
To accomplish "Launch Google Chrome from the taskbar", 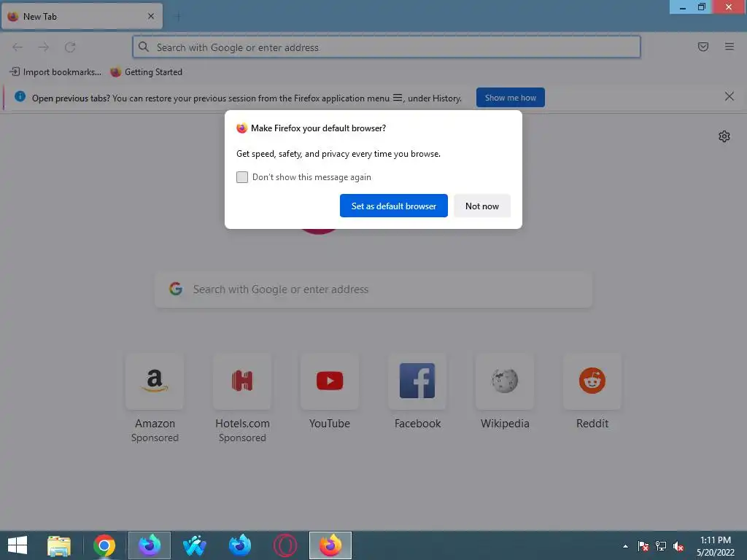I will tap(104, 545).
